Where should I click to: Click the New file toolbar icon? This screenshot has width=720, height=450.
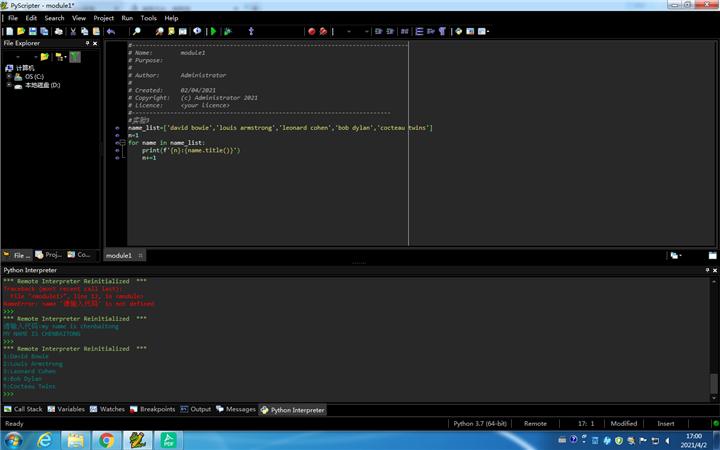[9, 31]
